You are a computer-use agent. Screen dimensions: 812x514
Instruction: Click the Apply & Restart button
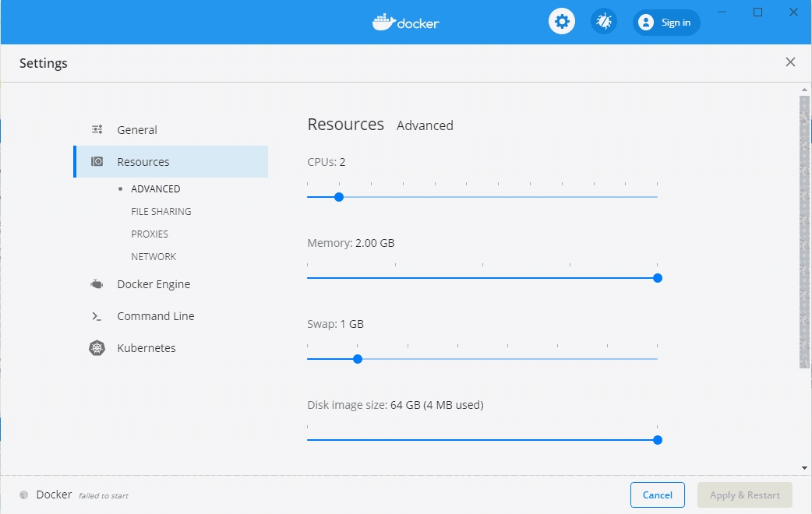pyautogui.click(x=744, y=495)
